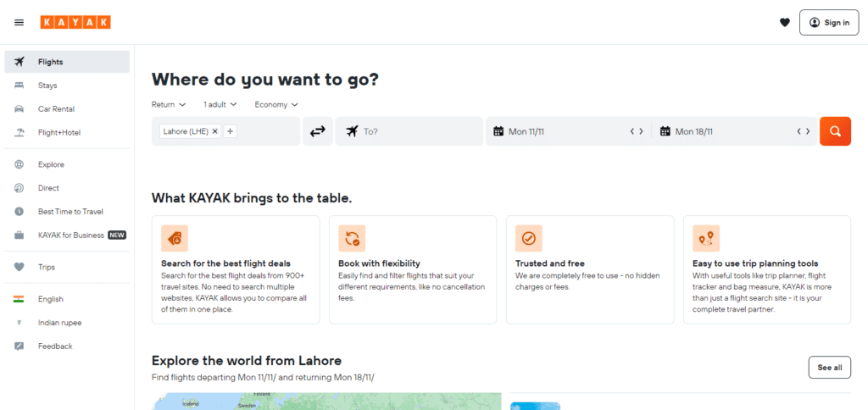868x410 pixels.
Task: Click "Explore the world from Lahore" heading
Action: click(247, 361)
